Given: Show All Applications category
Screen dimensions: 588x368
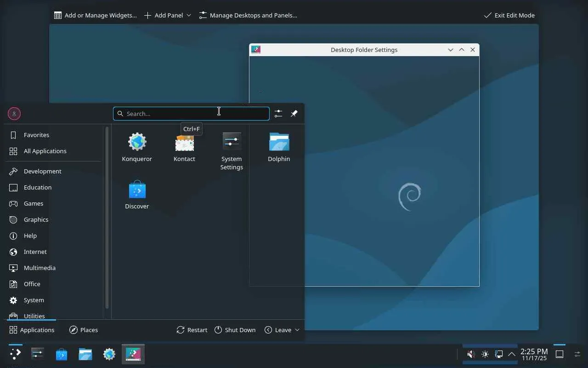Looking at the screenshot, I should [54, 151].
